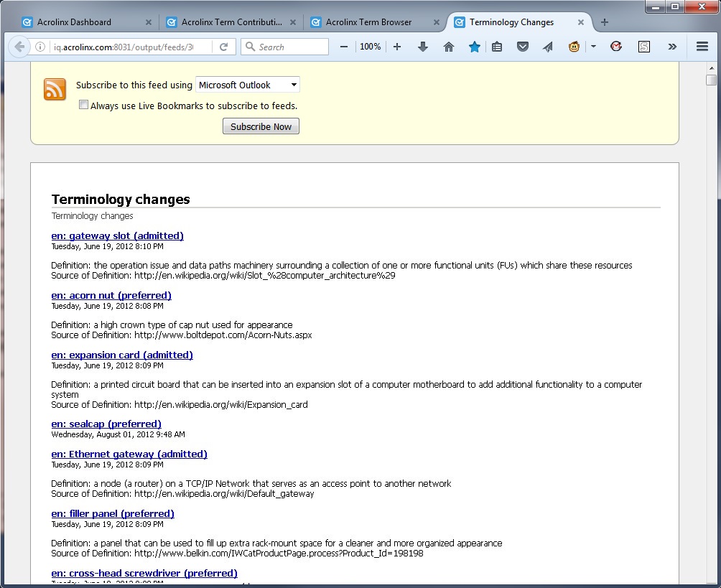
Task: Click the Search input box
Action: 285,47
